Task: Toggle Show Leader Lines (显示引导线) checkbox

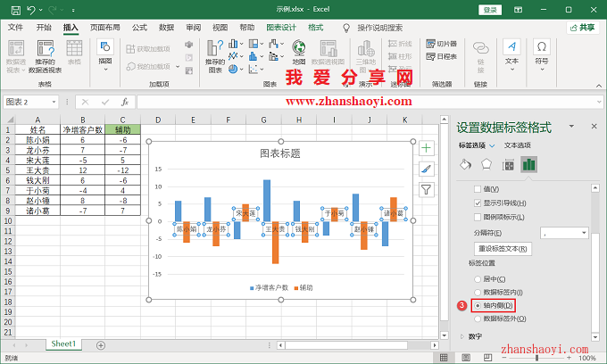Action: [478, 203]
